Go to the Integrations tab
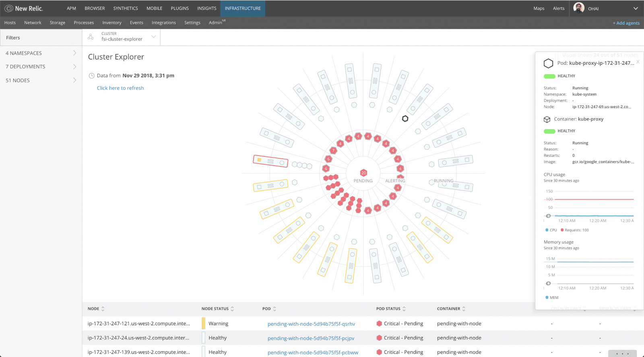644x357 pixels. [x=164, y=23]
